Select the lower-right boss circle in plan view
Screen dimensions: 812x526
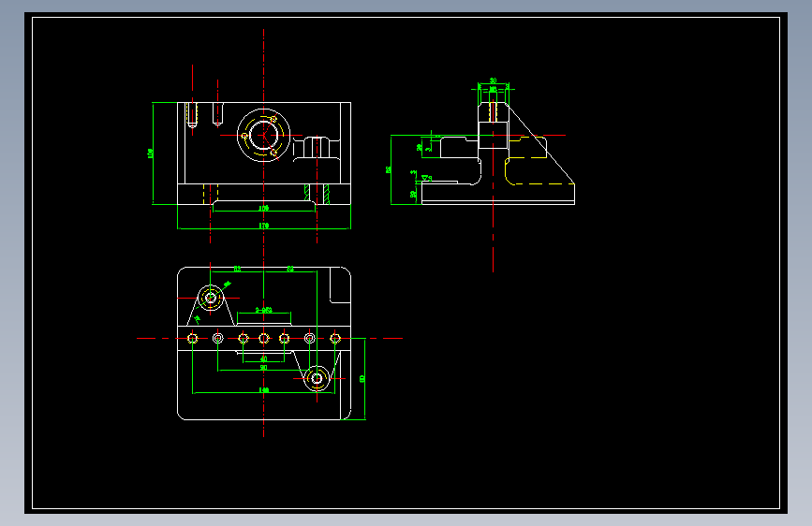[317, 378]
